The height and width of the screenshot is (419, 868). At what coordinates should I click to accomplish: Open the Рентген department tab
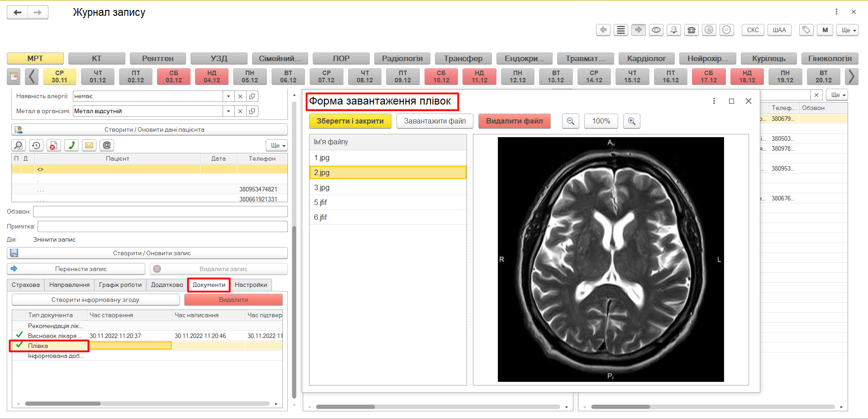point(157,58)
